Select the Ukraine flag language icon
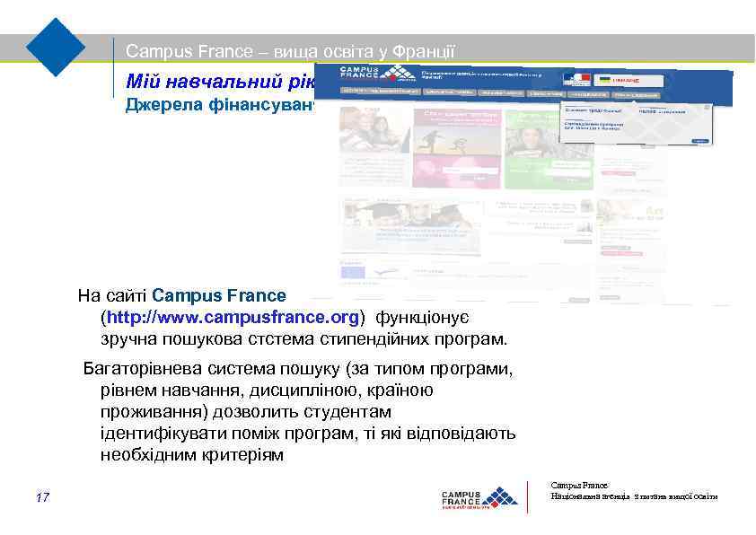This screenshot has width=756, height=535. pyautogui.click(x=605, y=78)
